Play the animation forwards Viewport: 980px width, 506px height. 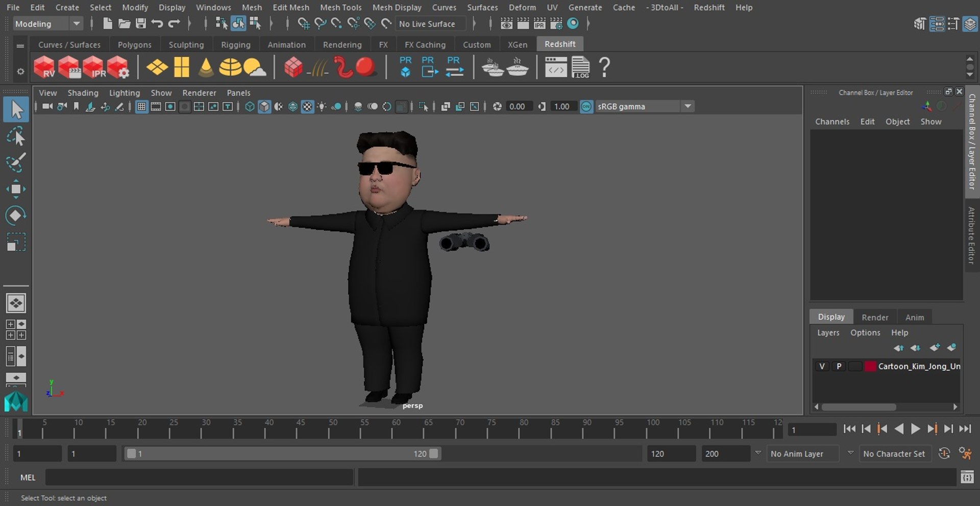click(x=916, y=429)
